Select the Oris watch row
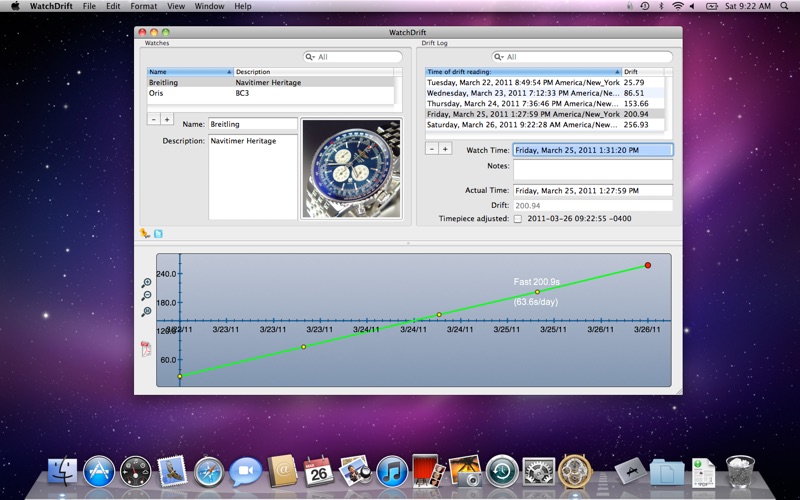Screen dimensions: 800x500 tap(270, 93)
